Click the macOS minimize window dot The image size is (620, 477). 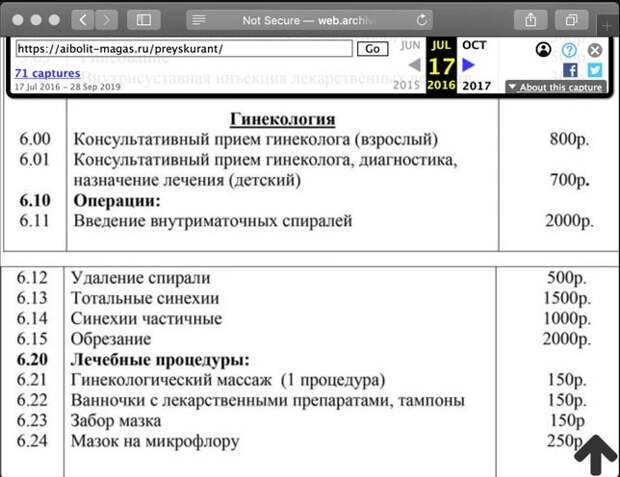[36, 20]
